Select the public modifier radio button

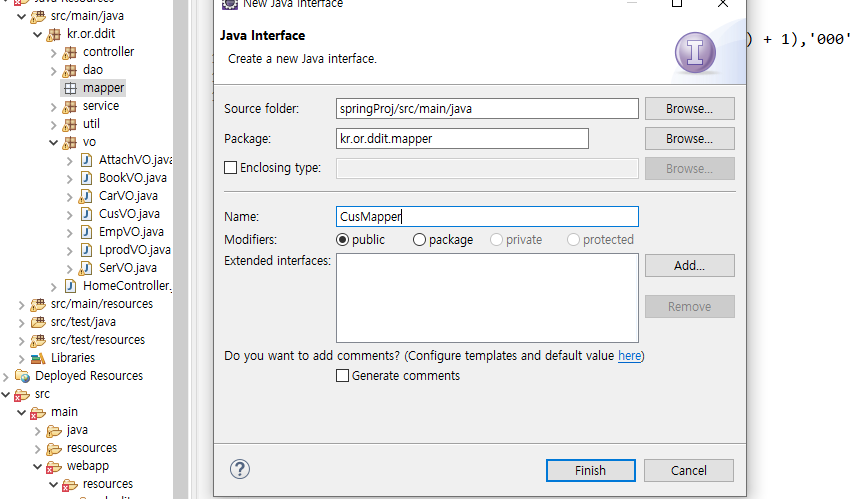[342, 240]
